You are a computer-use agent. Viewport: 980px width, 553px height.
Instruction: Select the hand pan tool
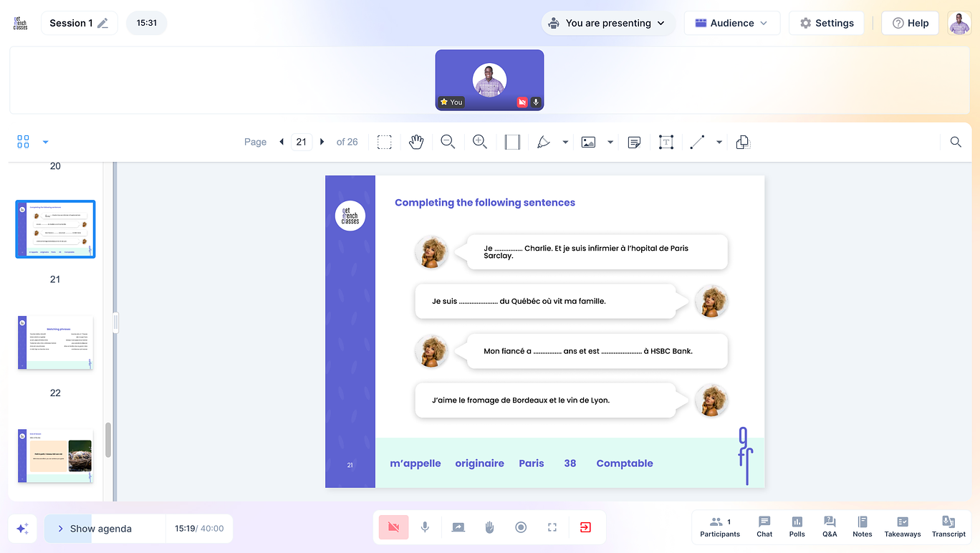pos(416,142)
